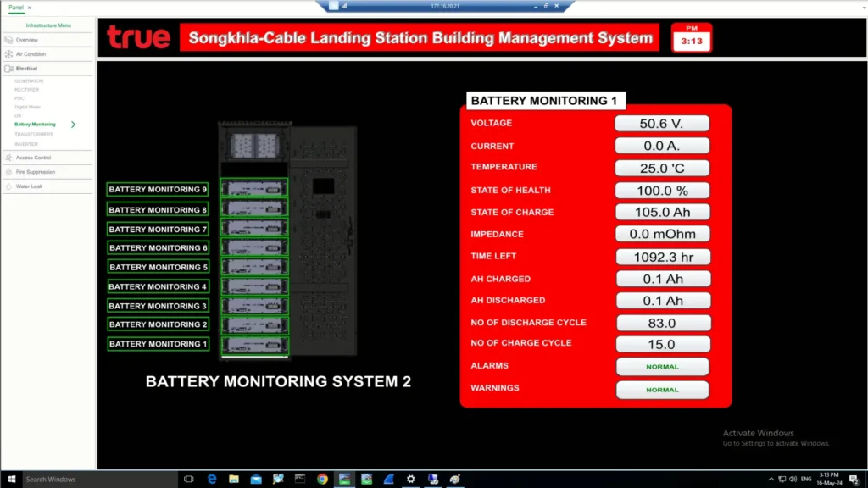Select Battery Monitoring submenu item
This screenshot has height=488, width=868.
click(35, 125)
